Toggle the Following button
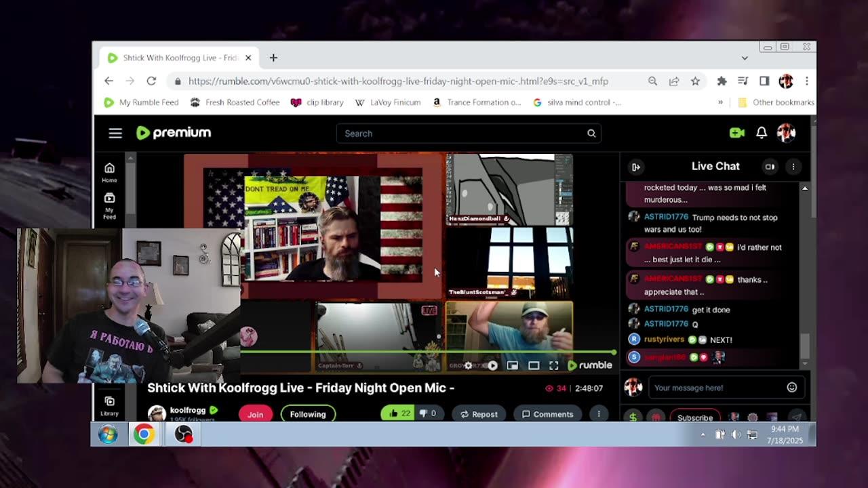The width and height of the screenshot is (868, 488). pyautogui.click(x=308, y=414)
